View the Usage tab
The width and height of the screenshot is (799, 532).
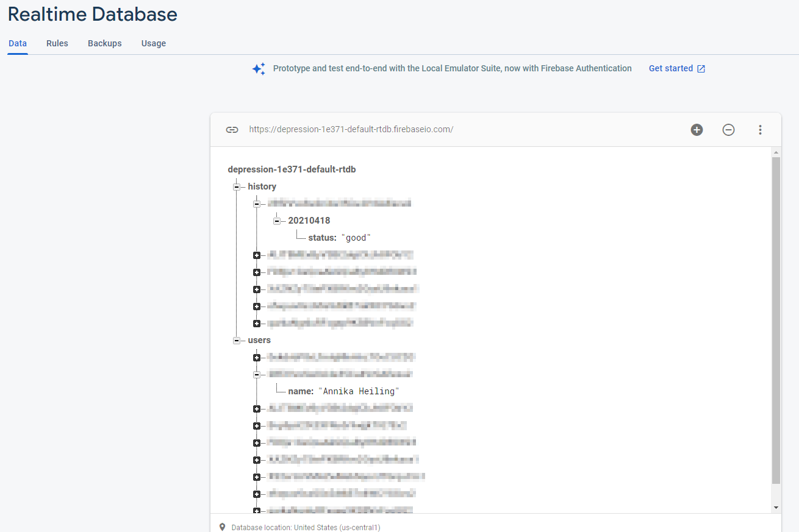click(x=154, y=43)
